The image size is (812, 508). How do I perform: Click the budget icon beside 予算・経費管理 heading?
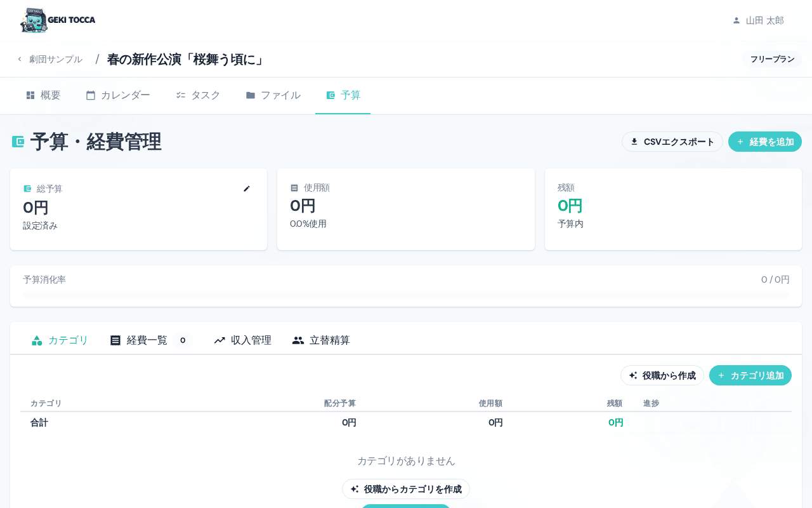[18, 141]
